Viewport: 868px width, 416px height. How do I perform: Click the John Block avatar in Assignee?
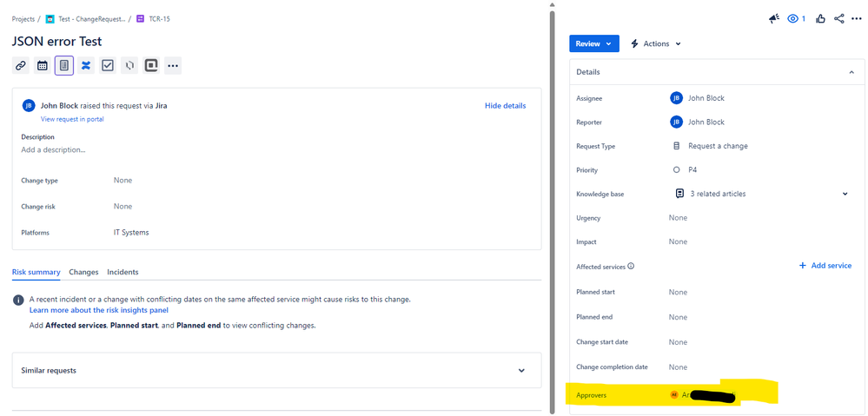676,98
